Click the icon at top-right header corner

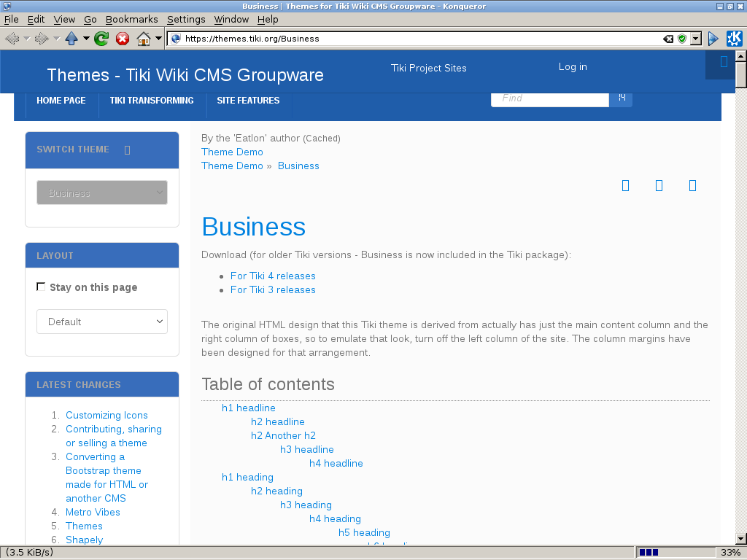724,62
